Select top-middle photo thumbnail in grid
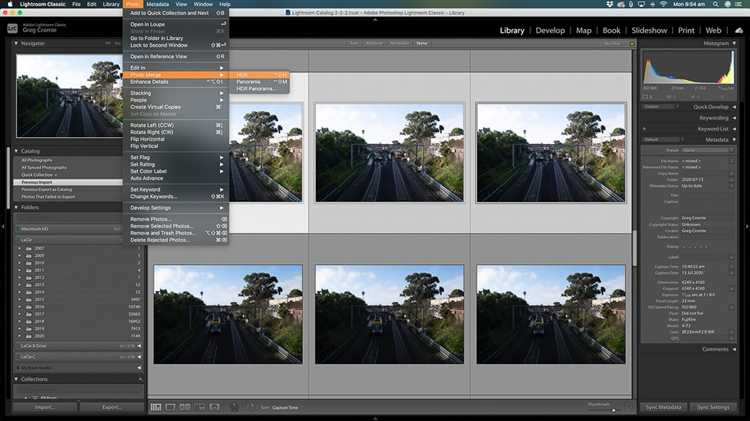The height and width of the screenshot is (421, 750). [x=389, y=153]
